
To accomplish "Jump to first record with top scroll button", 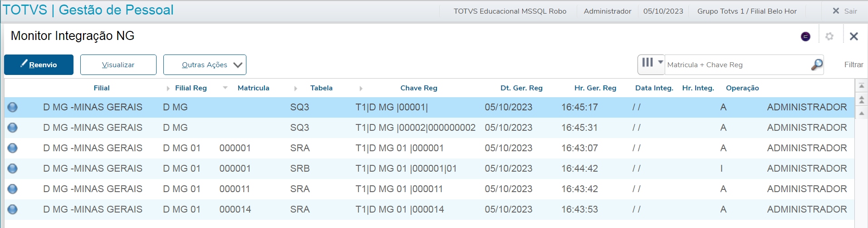I will click(861, 85).
